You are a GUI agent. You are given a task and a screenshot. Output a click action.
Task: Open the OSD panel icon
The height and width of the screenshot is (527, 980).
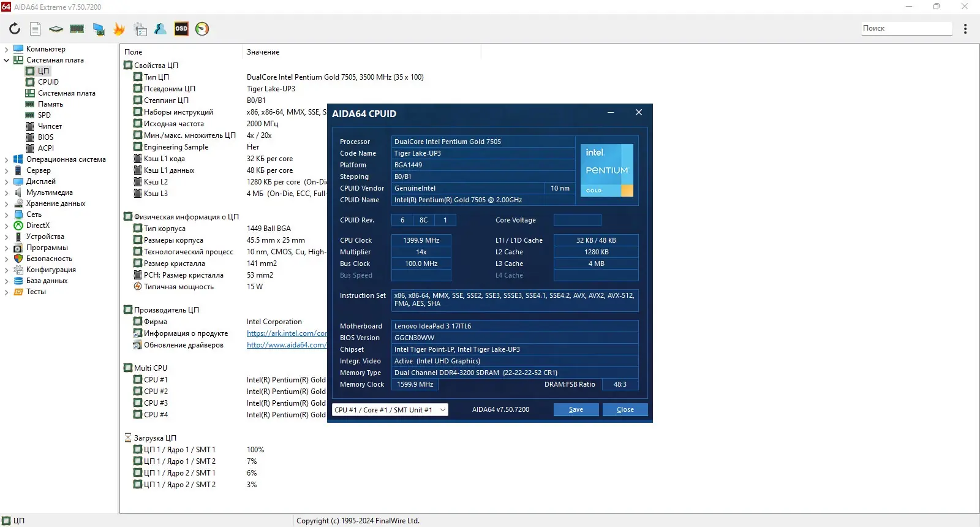pyautogui.click(x=181, y=29)
